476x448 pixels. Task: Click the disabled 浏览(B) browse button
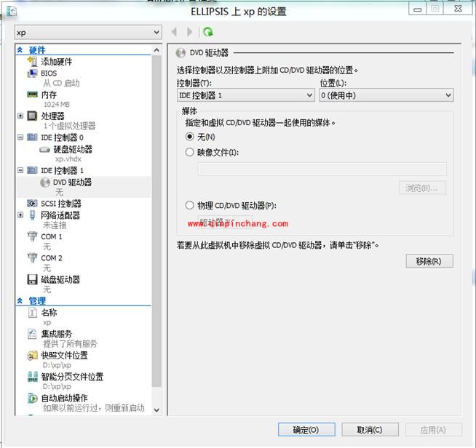coord(422,188)
